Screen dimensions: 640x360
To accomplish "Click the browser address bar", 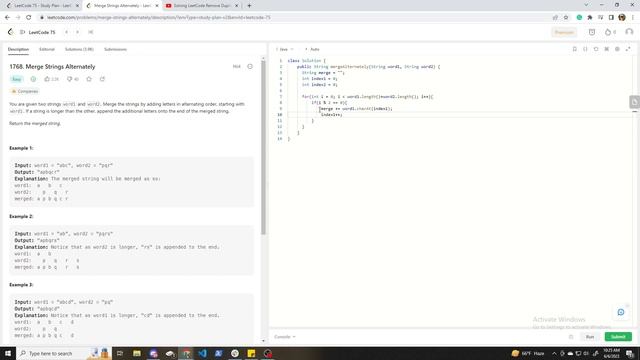I will tap(294, 18).
